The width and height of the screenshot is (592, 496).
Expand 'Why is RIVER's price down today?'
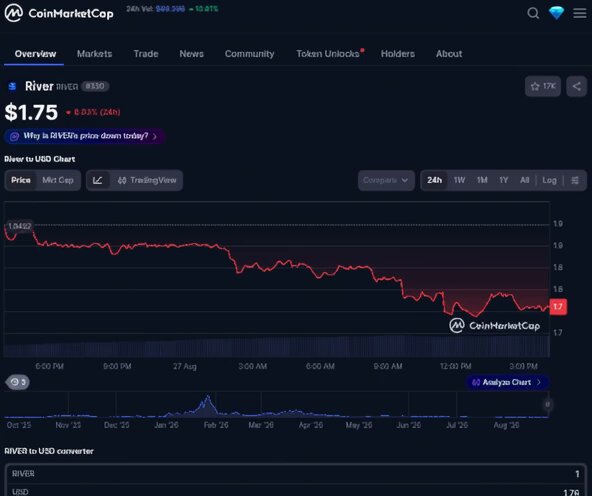[85, 136]
